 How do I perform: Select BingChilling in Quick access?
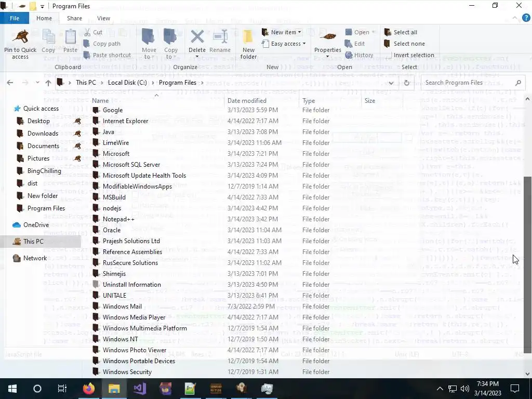point(44,170)
